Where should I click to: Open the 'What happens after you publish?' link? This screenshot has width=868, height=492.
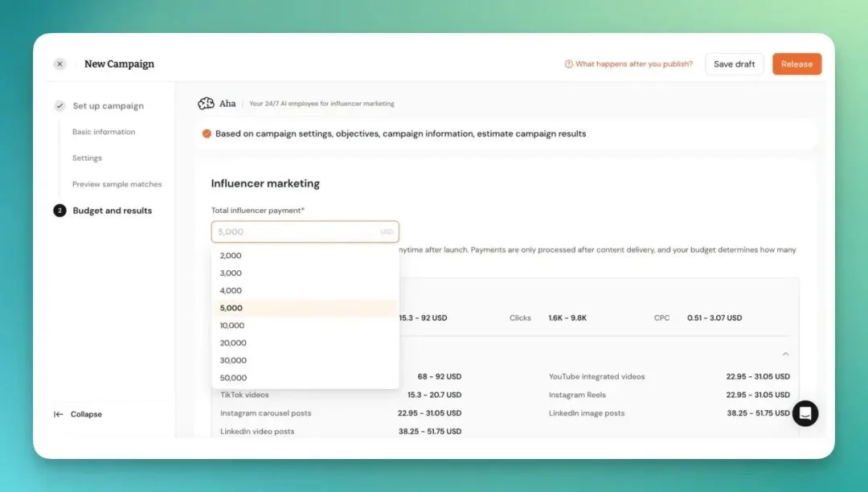tap(633, 64)
